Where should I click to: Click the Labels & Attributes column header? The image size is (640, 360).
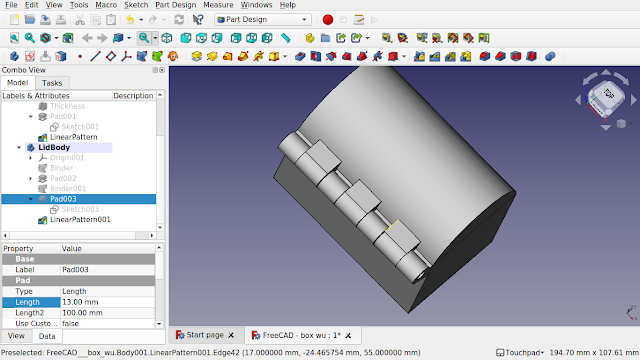(x=56, y=96)
